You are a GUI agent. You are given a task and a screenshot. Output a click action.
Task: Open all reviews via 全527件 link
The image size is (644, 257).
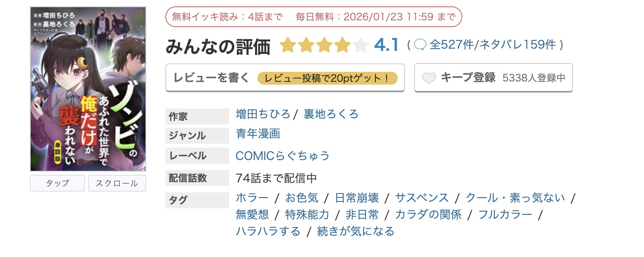point(452,45)
